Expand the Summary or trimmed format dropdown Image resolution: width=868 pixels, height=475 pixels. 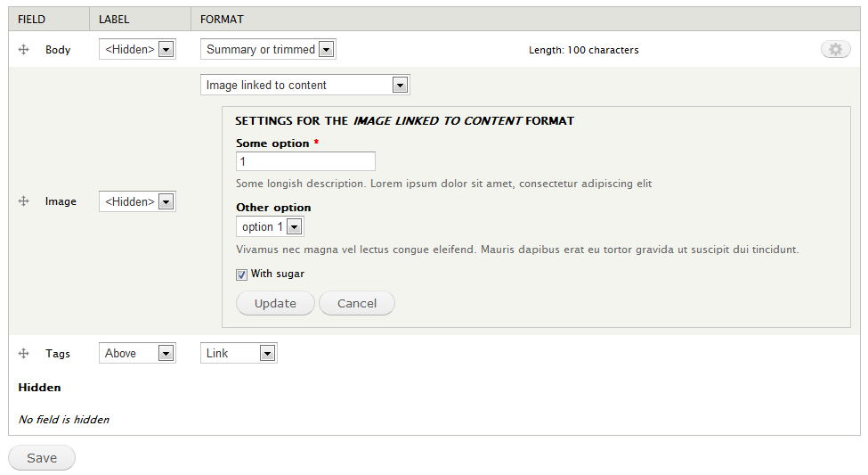tap(268, 50)
